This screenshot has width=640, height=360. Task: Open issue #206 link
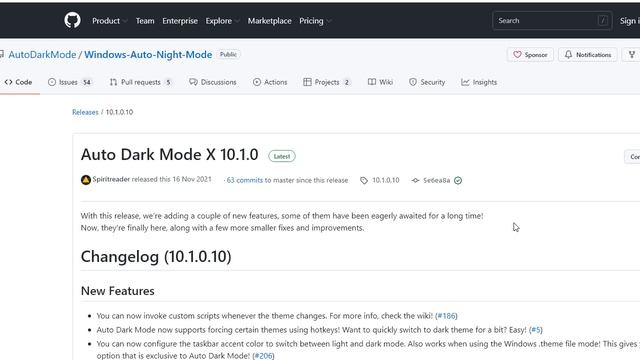pos(263,356)
